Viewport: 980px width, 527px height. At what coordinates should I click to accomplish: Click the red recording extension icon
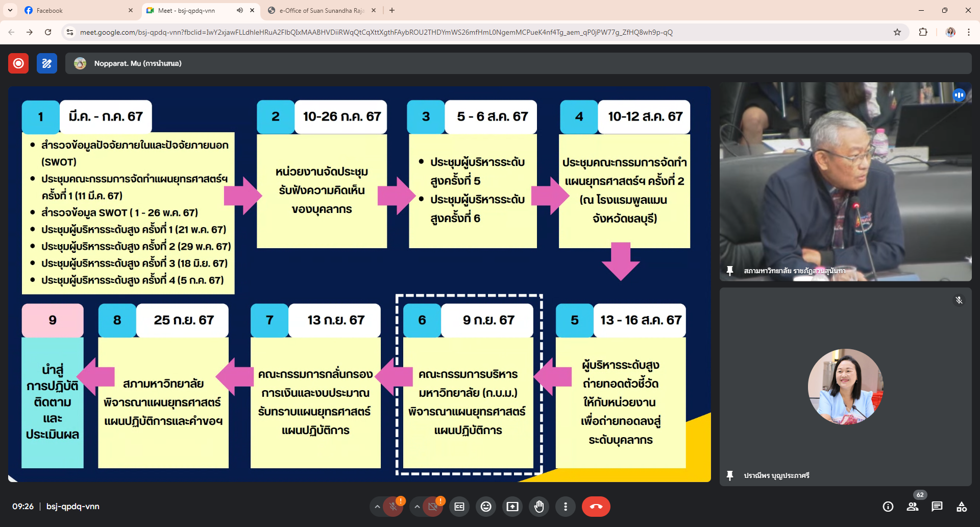(x=18, y=63)
